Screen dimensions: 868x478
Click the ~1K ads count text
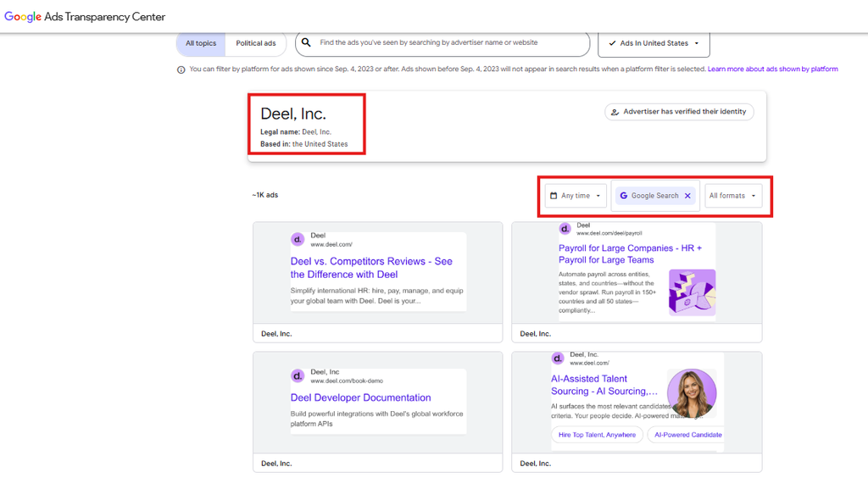pos(265,195)
